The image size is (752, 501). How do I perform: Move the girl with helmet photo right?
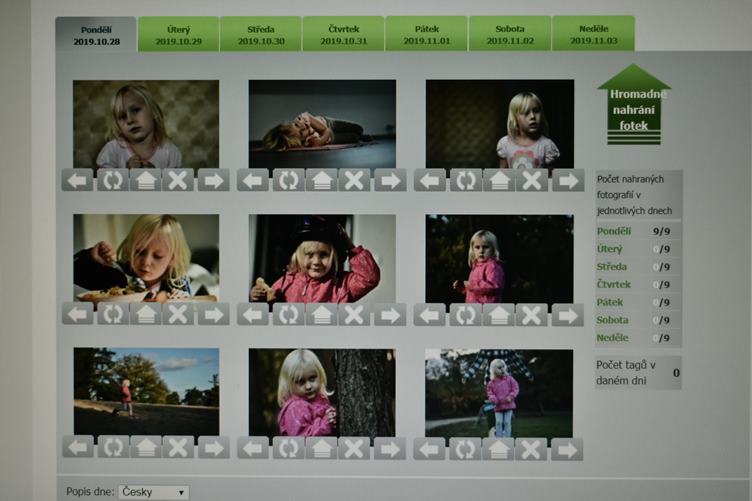pyautogui.click(x=390, y=315)
